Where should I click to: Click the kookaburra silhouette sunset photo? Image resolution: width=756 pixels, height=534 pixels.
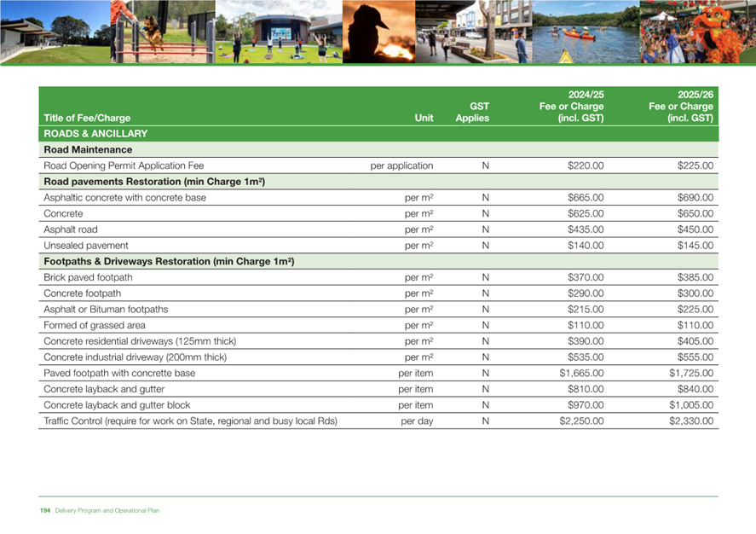378,32
